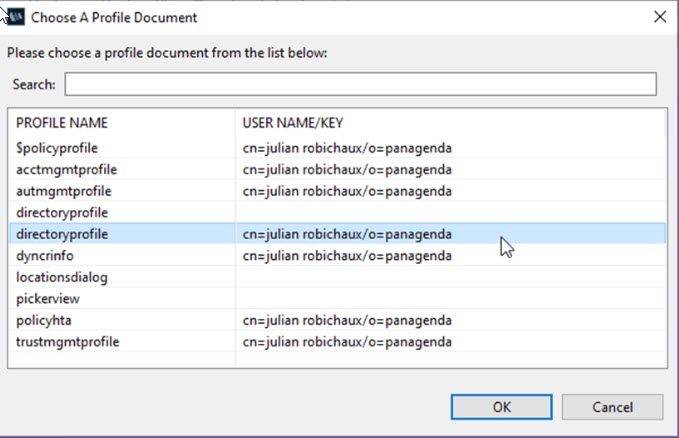Click the Search: label
Screen dimensions: 679x438
[34, 84]
